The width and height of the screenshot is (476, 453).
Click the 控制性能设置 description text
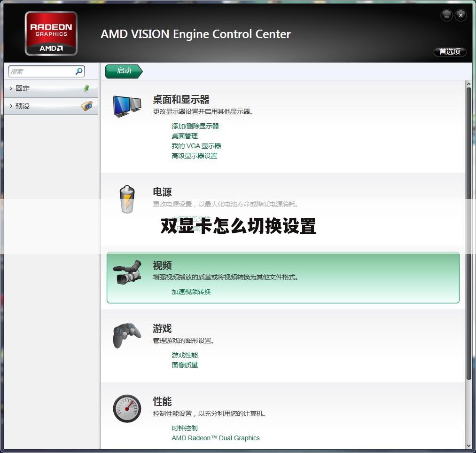(x=210, y=413)
